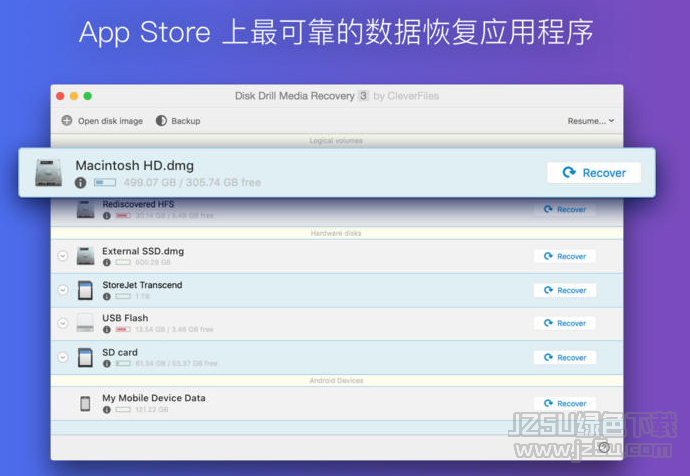690x476 pixels.
Task: Recover the Rediscovered HFS volume
Action: click(x=565, y=209)
